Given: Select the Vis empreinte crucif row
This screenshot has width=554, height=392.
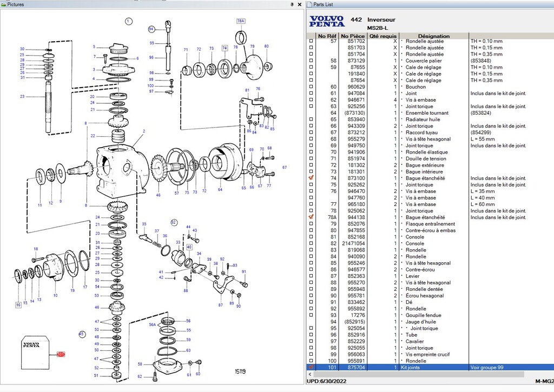Looking at the screenshot, I should [430, 354].
